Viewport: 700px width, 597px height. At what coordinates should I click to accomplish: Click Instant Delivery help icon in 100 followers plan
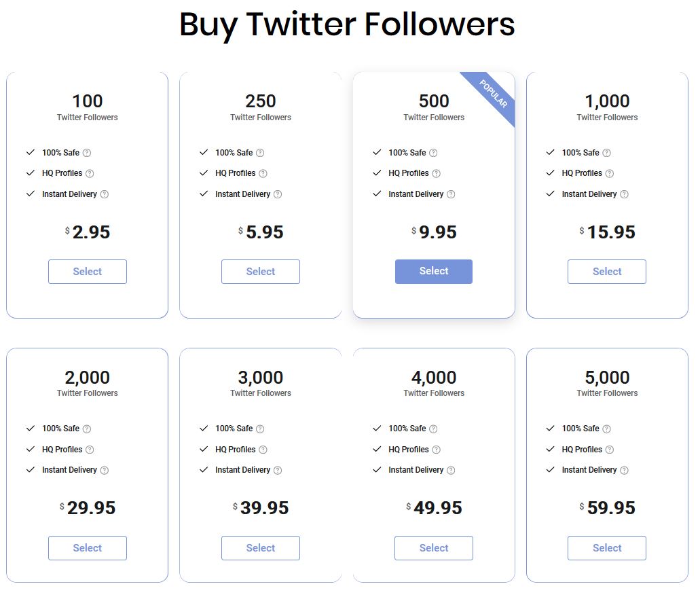pyautogui.click(x=105, y=194)
